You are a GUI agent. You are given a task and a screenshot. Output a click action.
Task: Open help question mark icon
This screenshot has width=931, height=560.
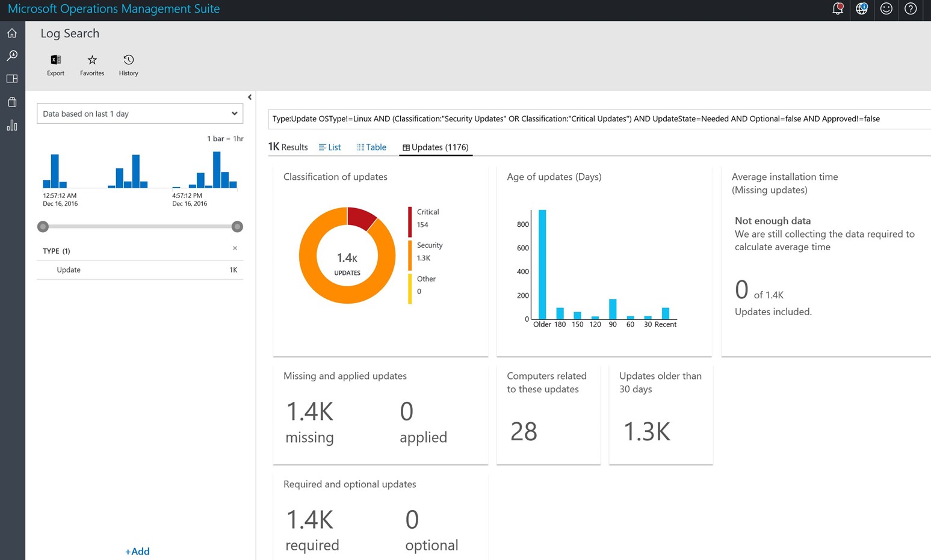(911, 9)
